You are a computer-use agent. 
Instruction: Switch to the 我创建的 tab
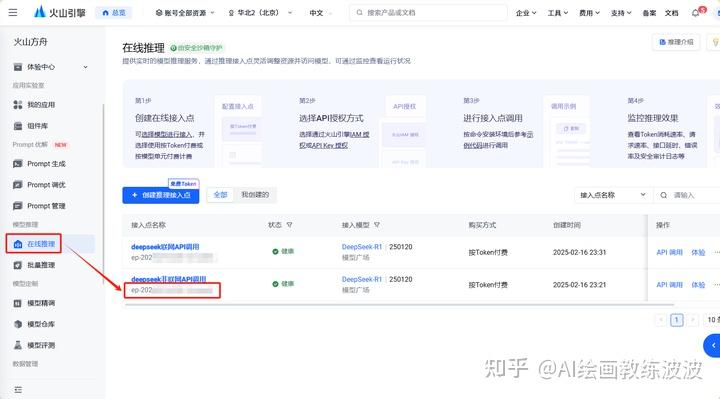255,195
